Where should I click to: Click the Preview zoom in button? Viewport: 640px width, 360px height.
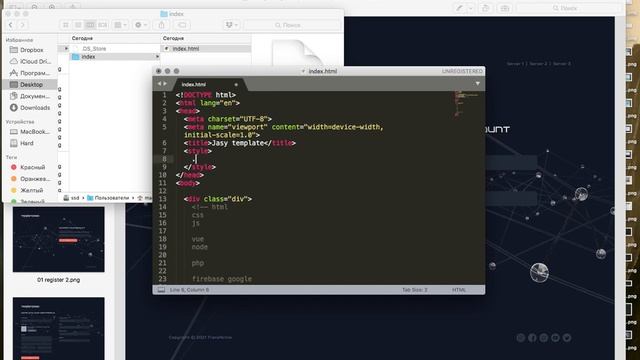coord(52,7)
